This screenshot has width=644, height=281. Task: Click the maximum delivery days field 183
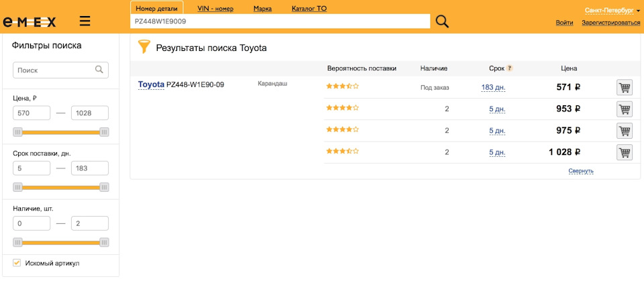pyautogui.click(x=90, y=168)
